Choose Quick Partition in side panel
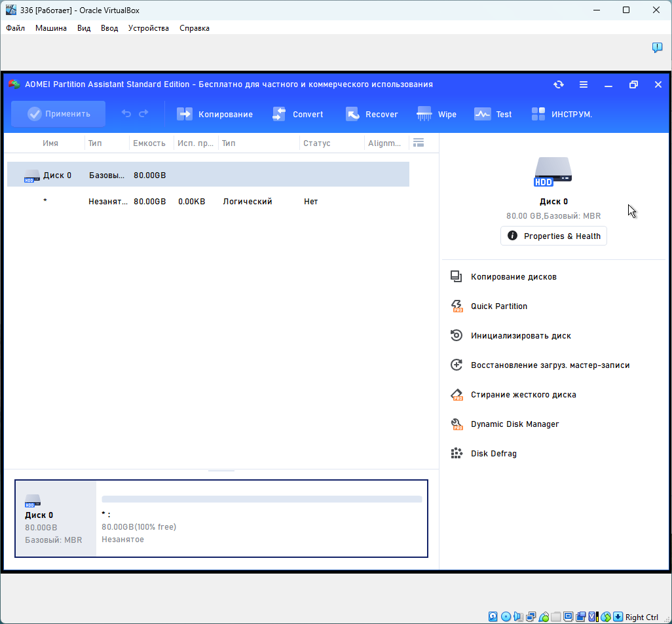Viewport: 672px width, 624px height. pos(498,306)
